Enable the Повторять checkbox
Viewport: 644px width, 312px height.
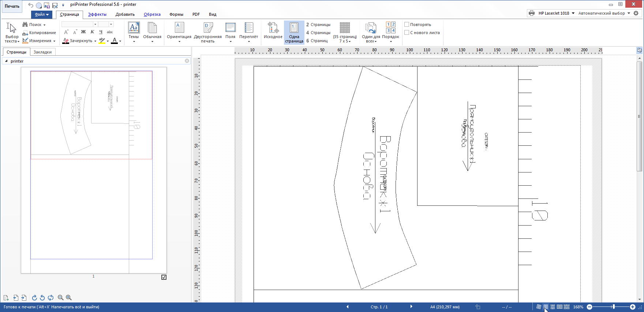click(x=407, y=25)
